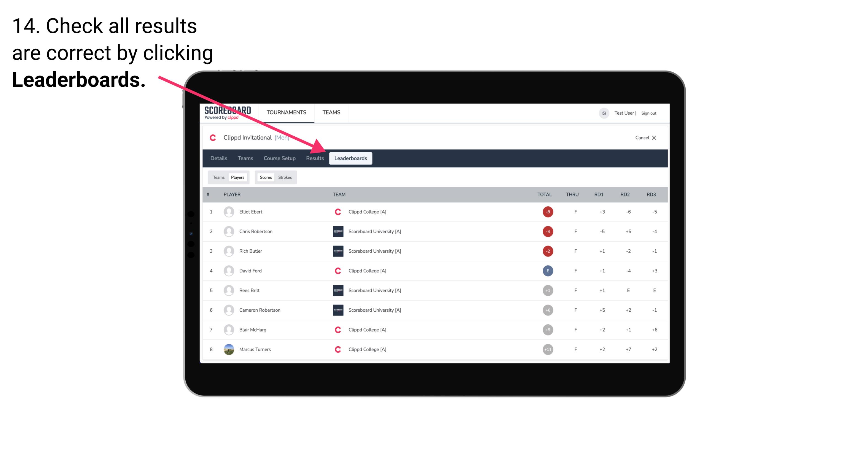Screen dimensions: 868x467
Task: Toggle the Scores filter button
Action: pos(265,177)
